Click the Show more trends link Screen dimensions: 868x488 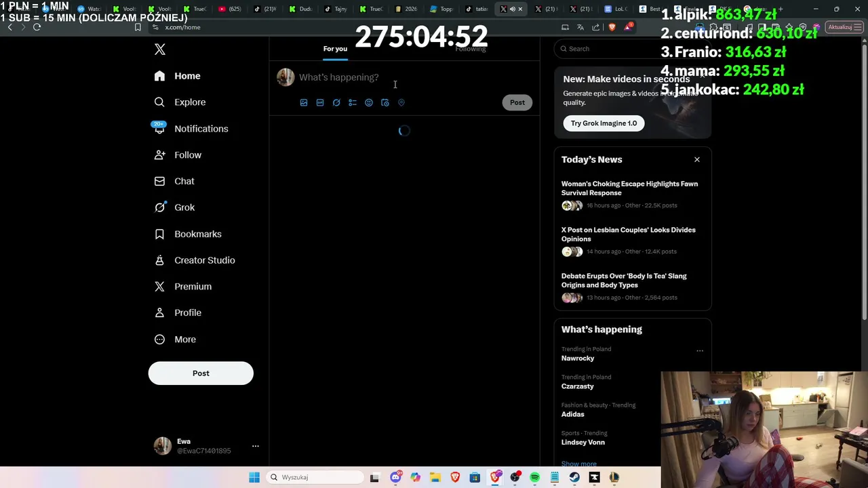pos(579,464)
